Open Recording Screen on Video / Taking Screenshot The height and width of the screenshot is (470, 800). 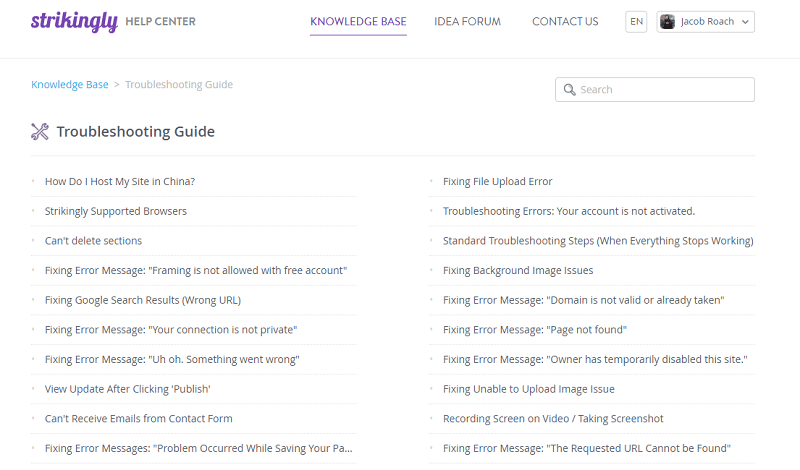[x=553, y=418]
